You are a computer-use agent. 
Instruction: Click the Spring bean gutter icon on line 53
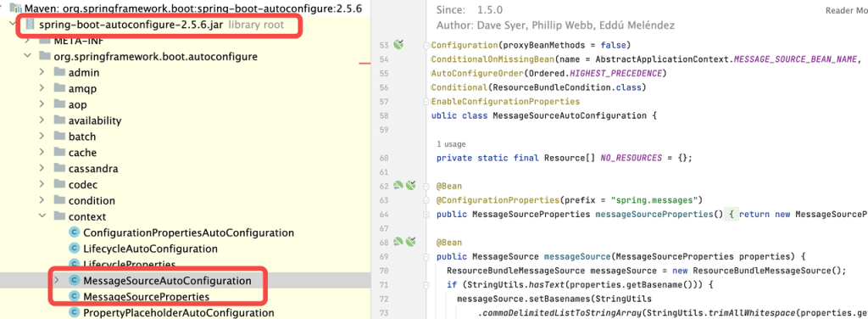click(x=398, y=45)
